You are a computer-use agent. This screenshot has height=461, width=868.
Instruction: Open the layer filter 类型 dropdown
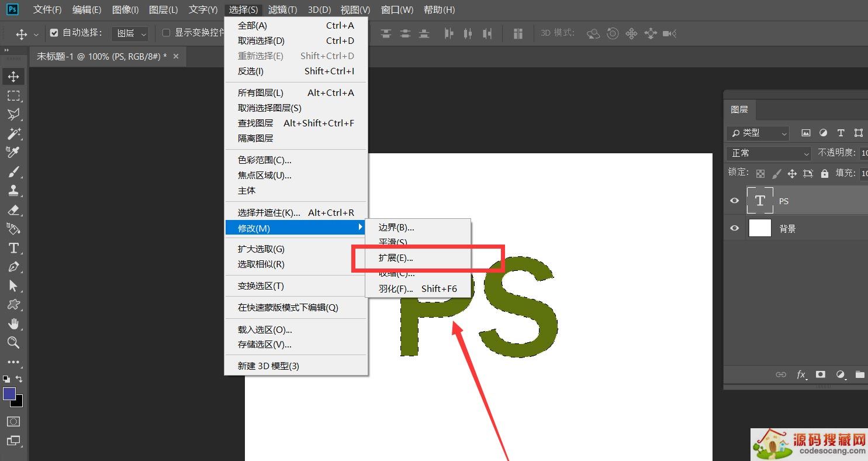pos(758,133)
